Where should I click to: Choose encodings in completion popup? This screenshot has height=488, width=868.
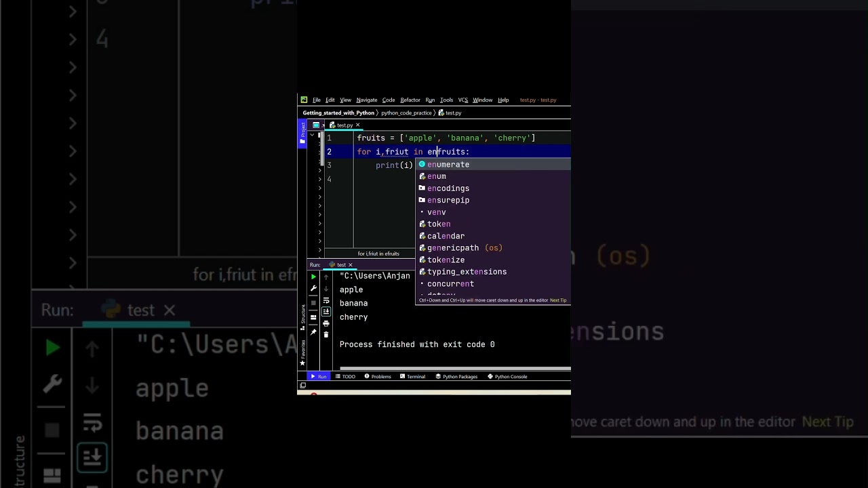click(448, 188)
